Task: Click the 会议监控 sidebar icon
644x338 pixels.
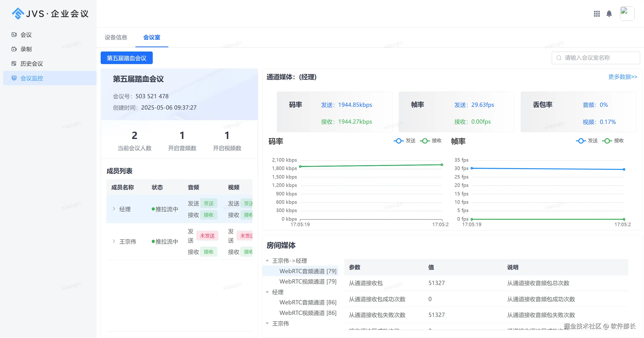Action: (14, 78)
